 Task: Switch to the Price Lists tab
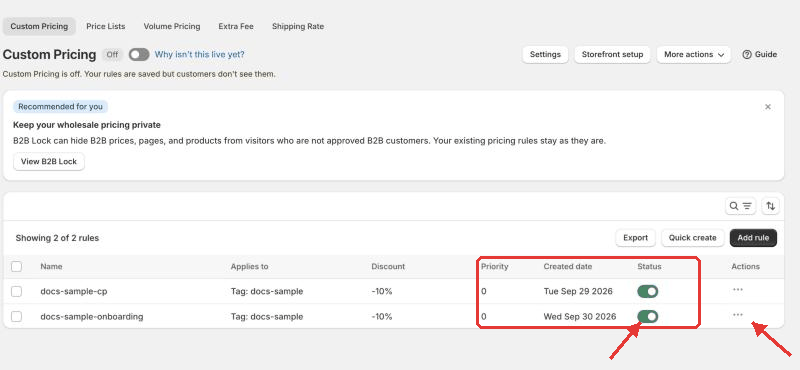[x=106, y=27]
